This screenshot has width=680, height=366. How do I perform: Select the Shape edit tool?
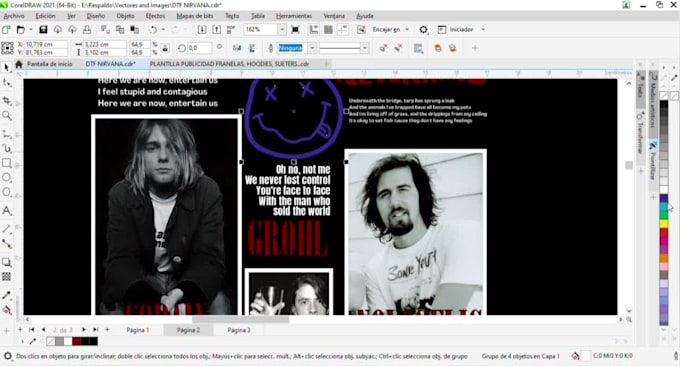pyautogui.click(x=7, y=82)
